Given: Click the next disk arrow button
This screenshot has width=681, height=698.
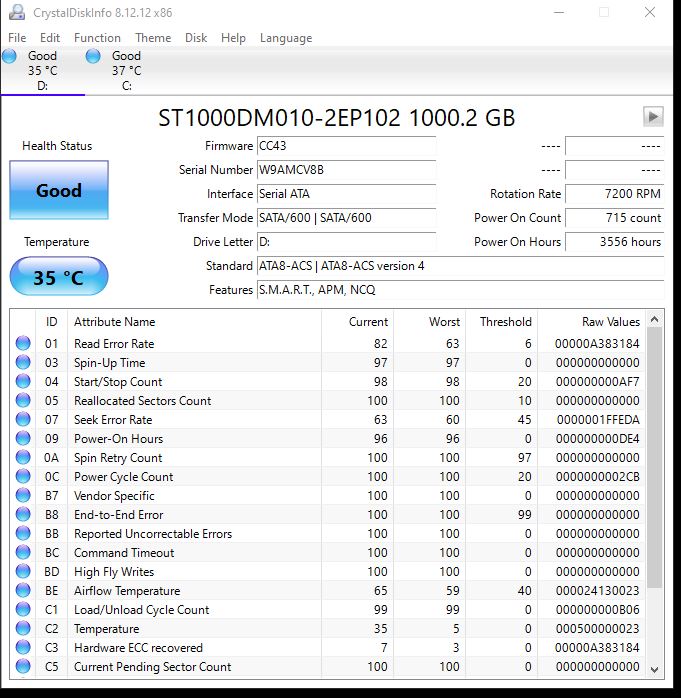Looking at the screenshot, I should [653, 117].
